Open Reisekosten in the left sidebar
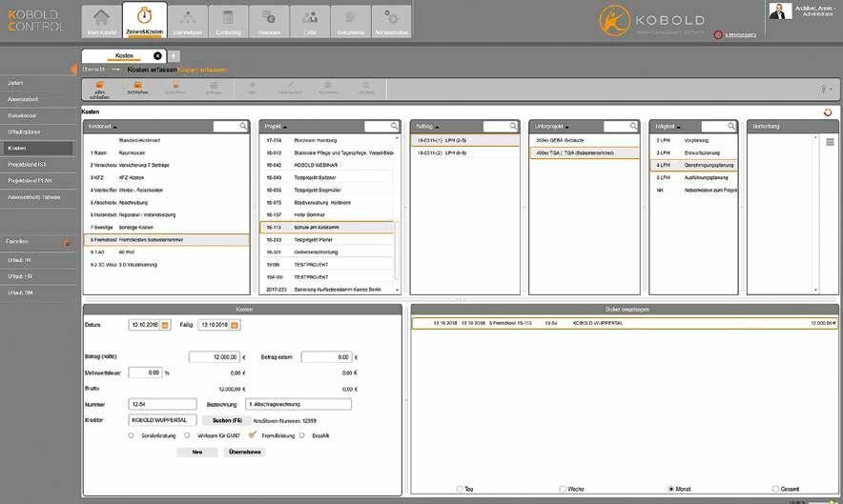843x504 pixels. point(37,115)
